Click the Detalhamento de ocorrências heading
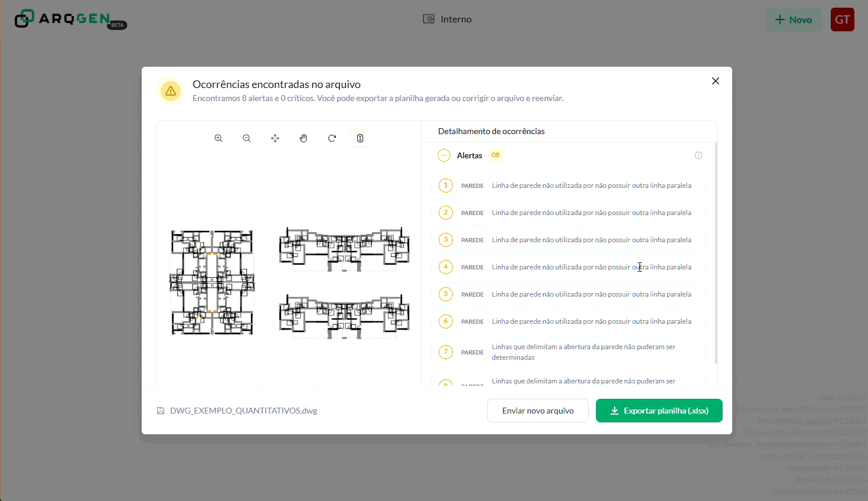Screen dimensions: 868x501 click(x=491, y=131)
